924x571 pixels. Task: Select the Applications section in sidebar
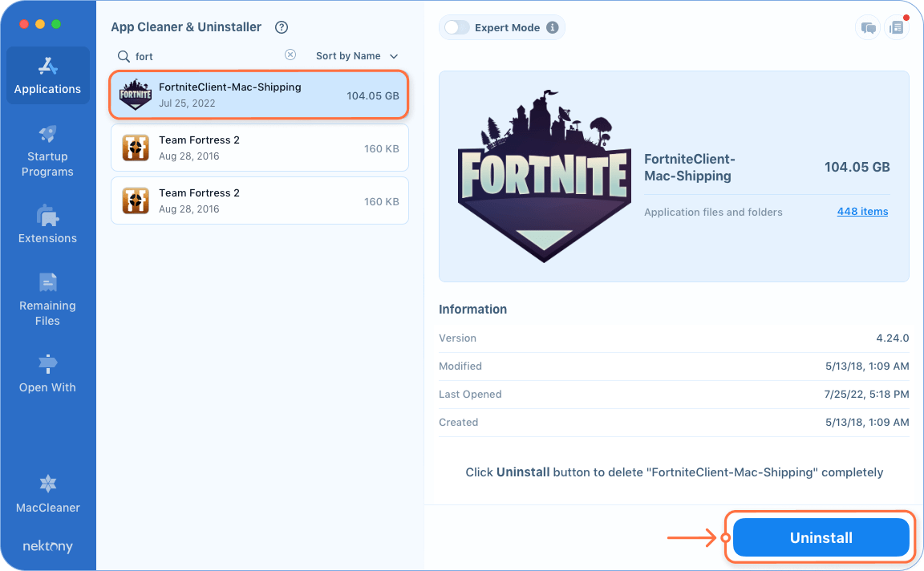47,75
